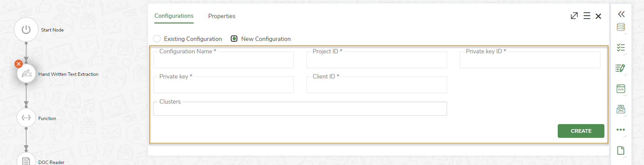Remove node using red X badge

(19, 64)
